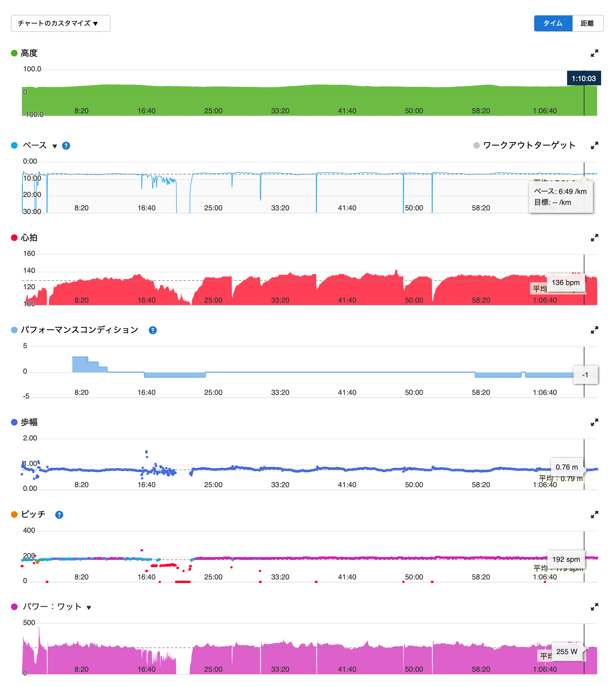616x686 pixels.
Task: Toggle the ワークアウトターゲット series visibility
Action: 477,145
